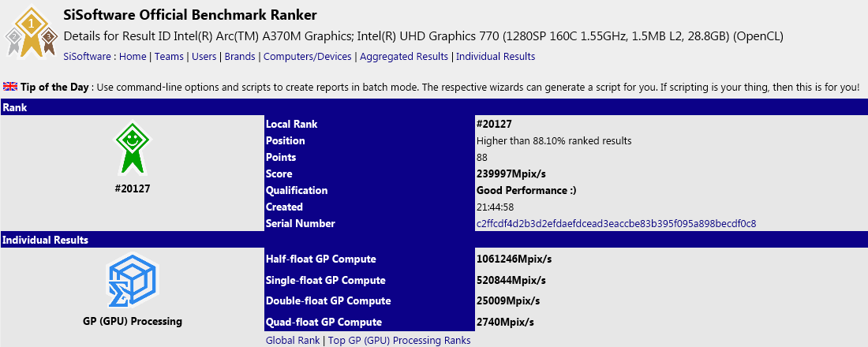Image resolution: width=868 pixels, height=347 pixels.
Task: Open the Aggregated Results link
Action: pyautogui.click(x=404, y=57)
